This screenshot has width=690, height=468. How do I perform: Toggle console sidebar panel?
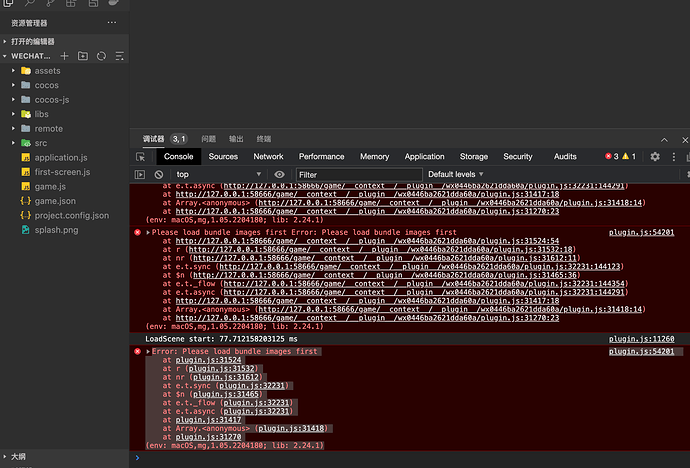[139, 175]
